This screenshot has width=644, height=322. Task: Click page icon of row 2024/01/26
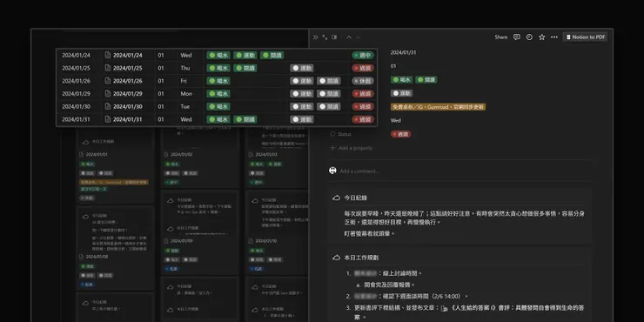click(x=108, y=81)
